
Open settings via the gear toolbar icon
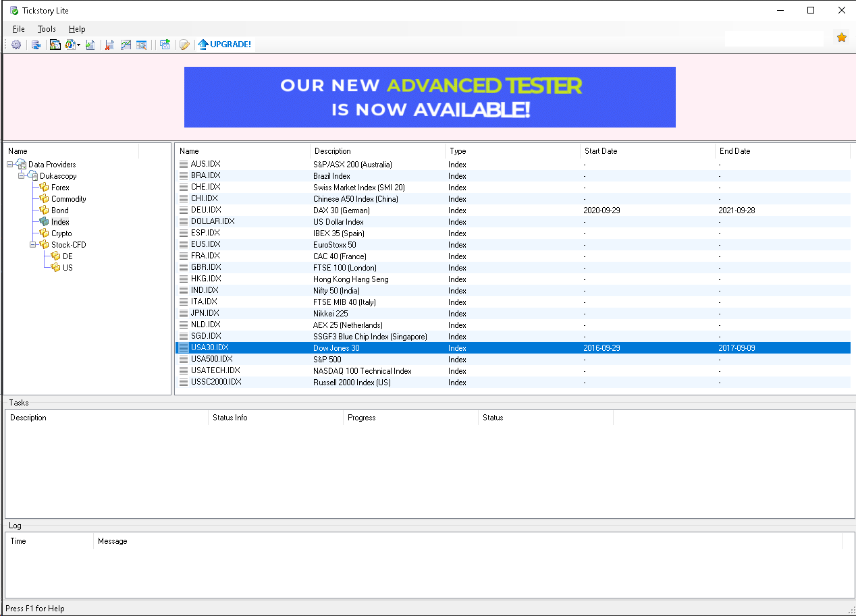tap(16, 45)
